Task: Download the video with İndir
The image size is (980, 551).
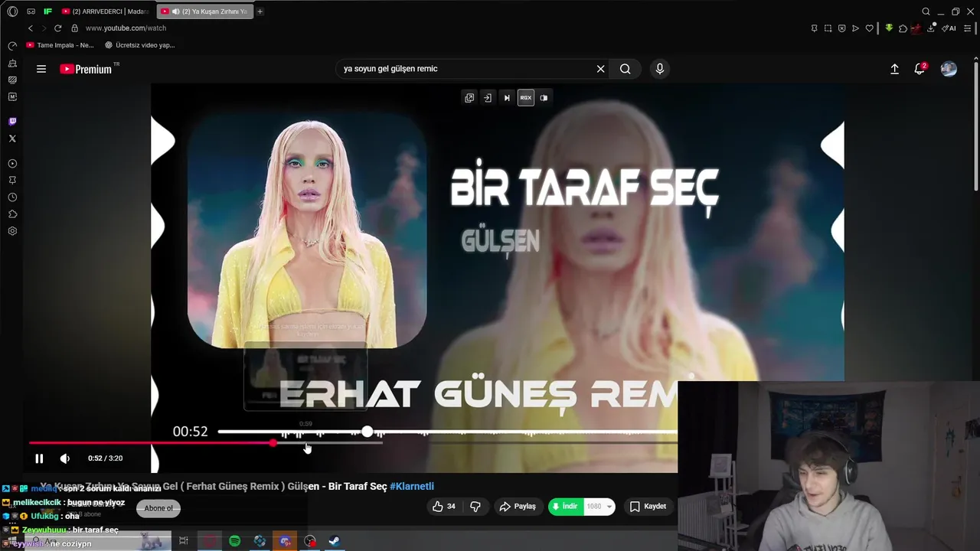Action: click(566, 507)
